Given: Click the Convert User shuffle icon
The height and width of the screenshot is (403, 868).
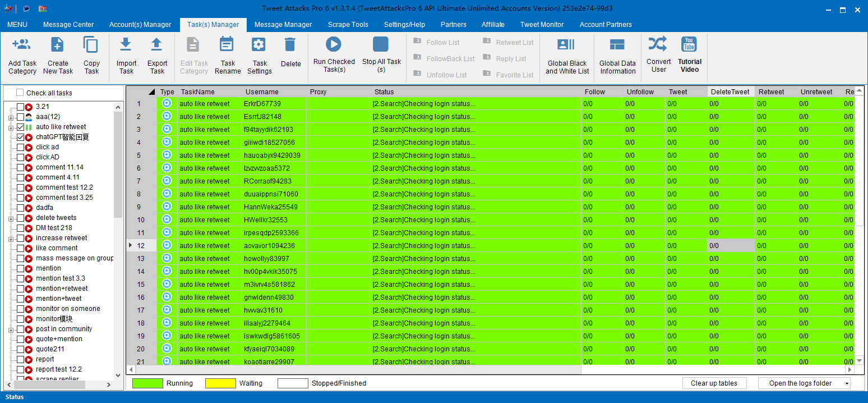Looking at the screenshot, I should [658, 44].
